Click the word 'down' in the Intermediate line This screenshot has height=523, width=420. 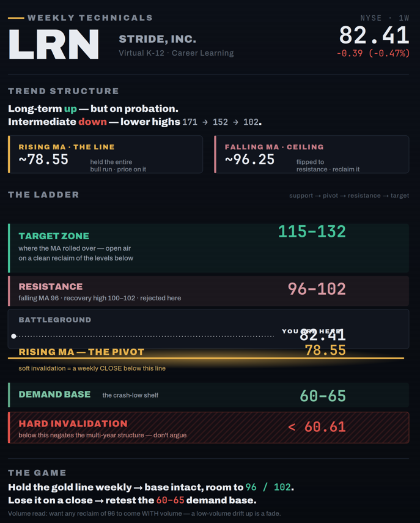pos(92,122)
